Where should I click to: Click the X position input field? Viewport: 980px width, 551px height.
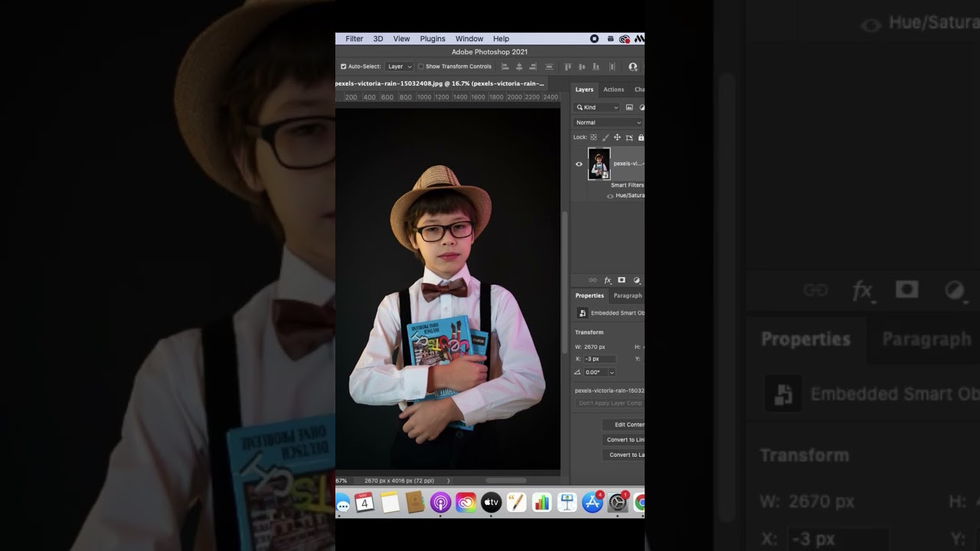pos(599,359)
